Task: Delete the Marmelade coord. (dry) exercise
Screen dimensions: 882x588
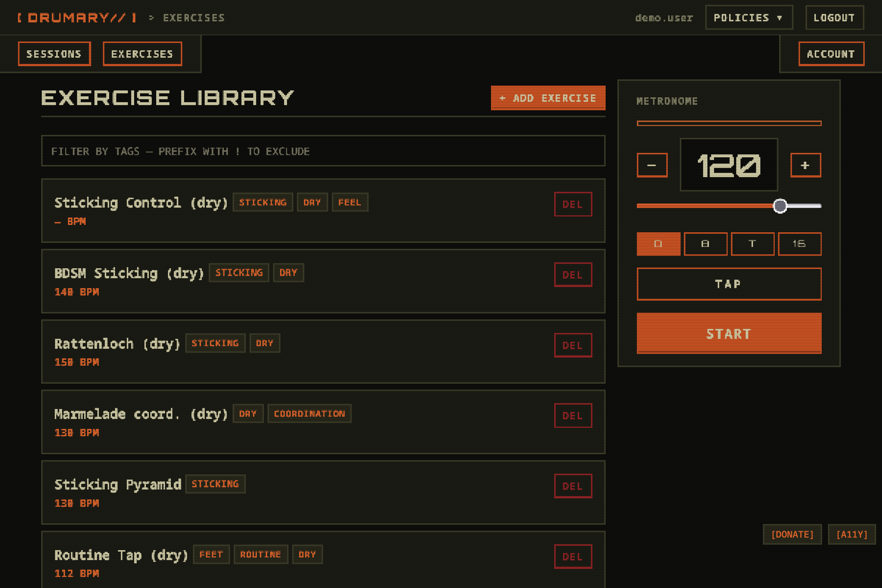Action: [x=573, y=416]
